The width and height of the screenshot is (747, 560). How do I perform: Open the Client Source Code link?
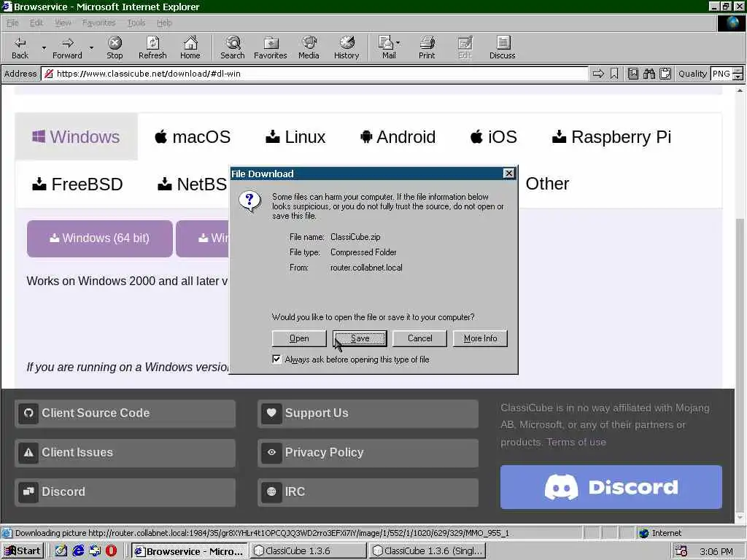tap(125, 413)
